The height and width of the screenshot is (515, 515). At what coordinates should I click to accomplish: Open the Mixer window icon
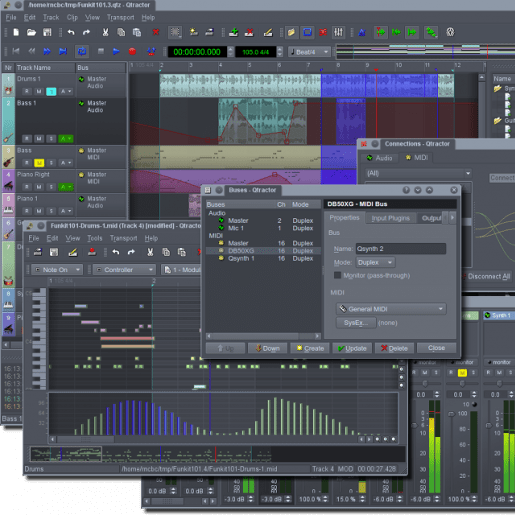point(338,32)
